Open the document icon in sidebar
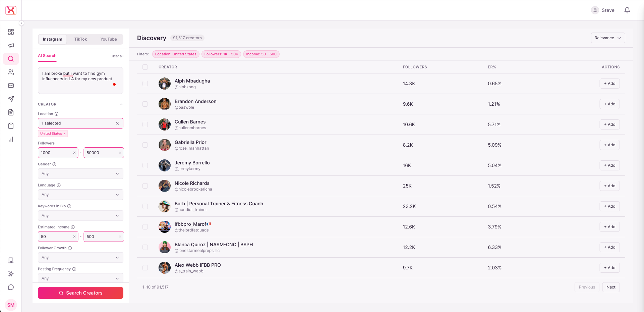 click(x=11, y=112)
